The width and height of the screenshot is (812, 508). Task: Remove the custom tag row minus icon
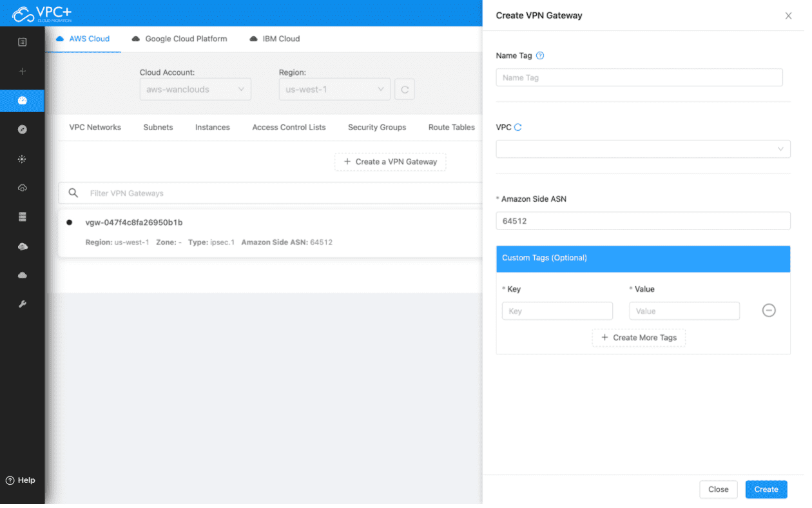(x=769, y=311)
